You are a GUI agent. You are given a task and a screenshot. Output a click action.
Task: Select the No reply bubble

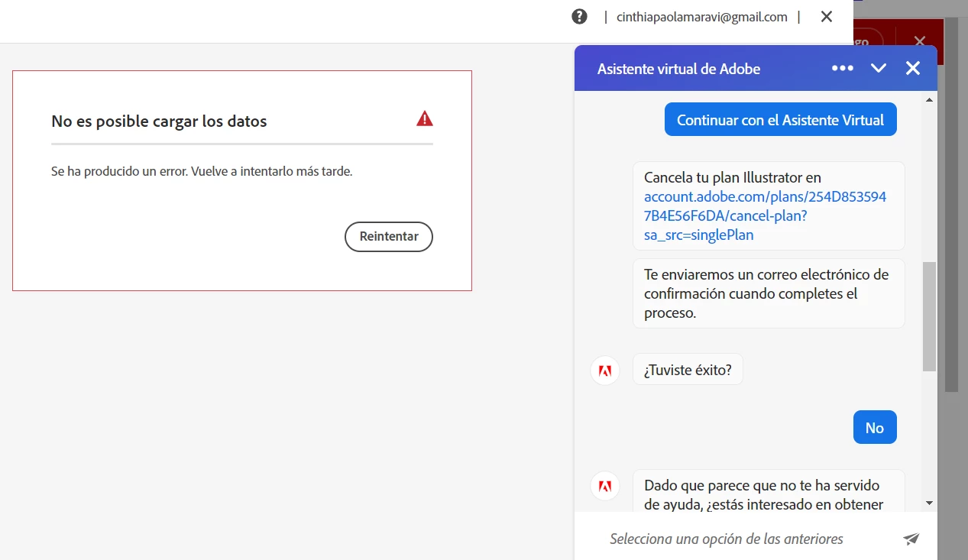pos(875,428)
